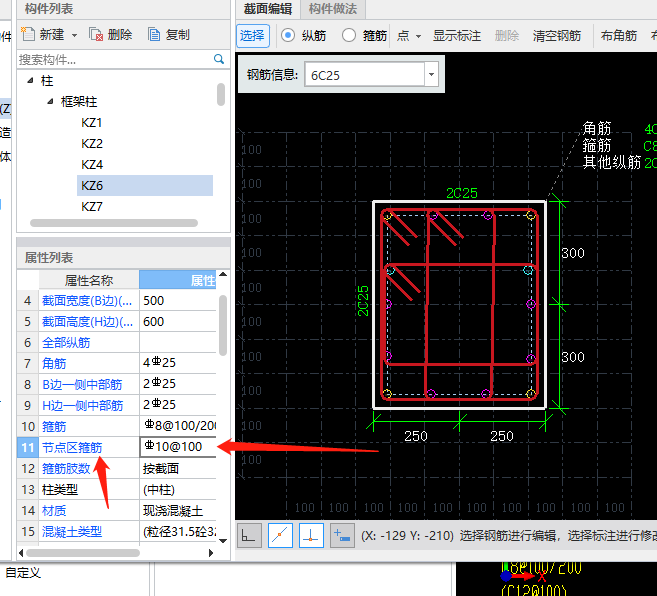The height and width of the screenshot is (596, 657).
Task: Switch to the 截面编辑 tab
Action: click(x=268, y=9)
